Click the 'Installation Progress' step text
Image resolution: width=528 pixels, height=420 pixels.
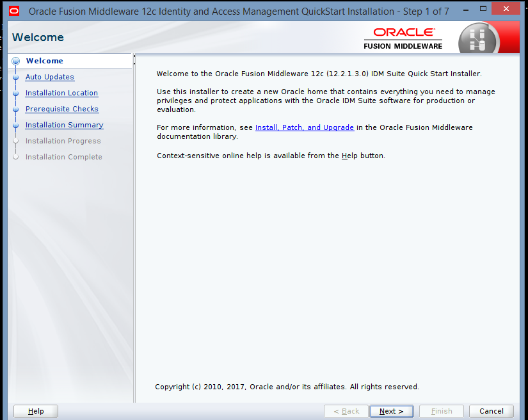(x=63, y=141)
